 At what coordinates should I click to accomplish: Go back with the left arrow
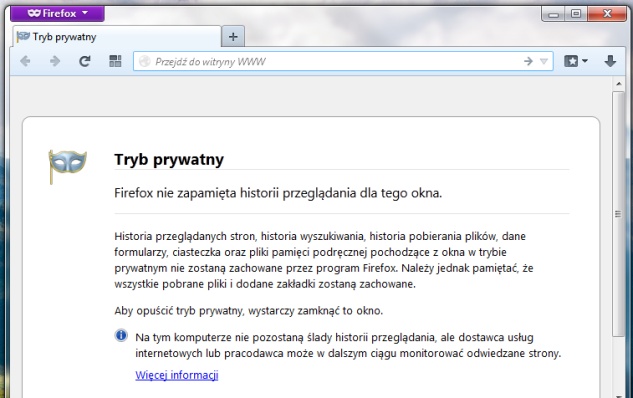pyautogui.click(x=25, y=61)
